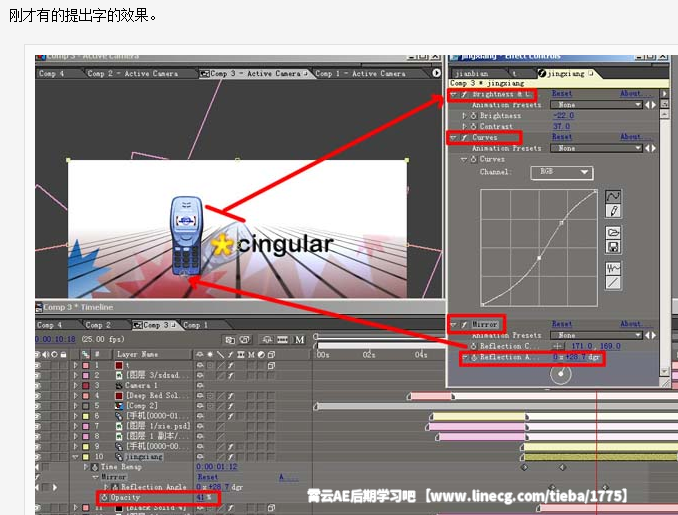Expand layer 3 Camera 1 triangle
The image size is (678, 515).
[76, 385]
